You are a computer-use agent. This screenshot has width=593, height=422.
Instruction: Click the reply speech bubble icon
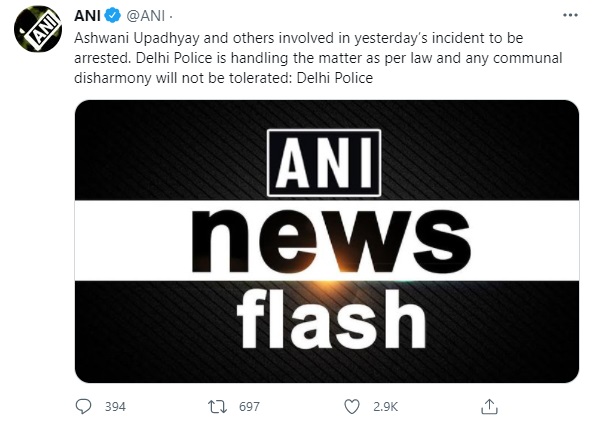84,406
